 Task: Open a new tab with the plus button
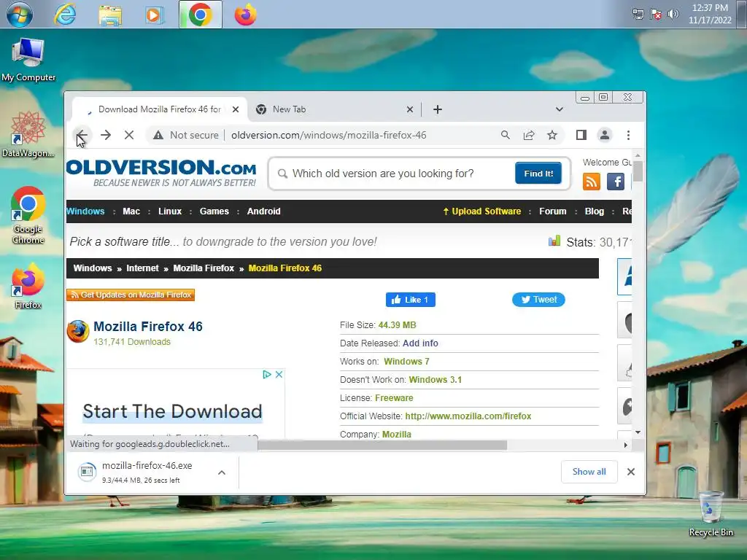click(x=438, y=109)
